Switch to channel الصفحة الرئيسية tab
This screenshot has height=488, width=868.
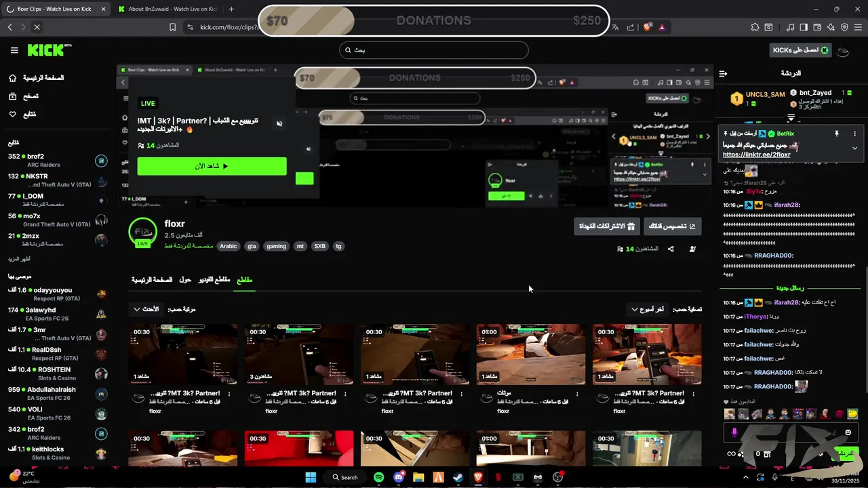152,280
